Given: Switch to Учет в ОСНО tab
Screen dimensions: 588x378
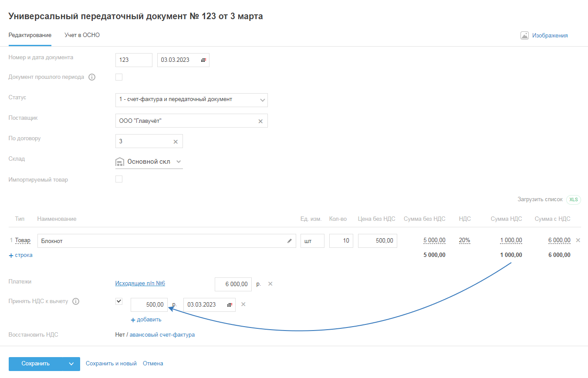Looking at the screenshot, I should click(x=82, y=35).
